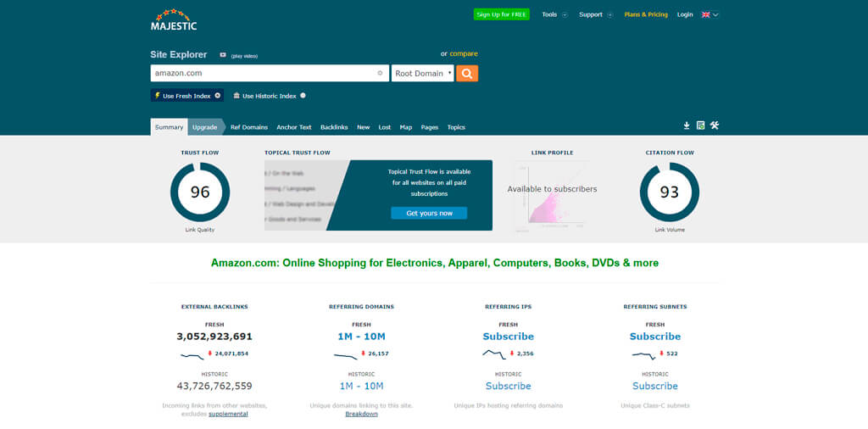
Task: Click red down arrow beside 24,071,854
Action: click(210, 354)
